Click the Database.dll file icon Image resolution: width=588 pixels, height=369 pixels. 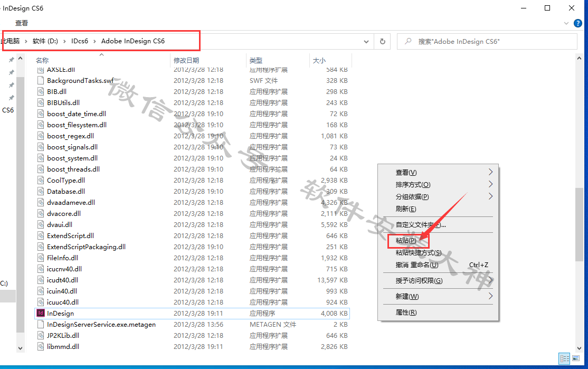(x=41, y=191)
